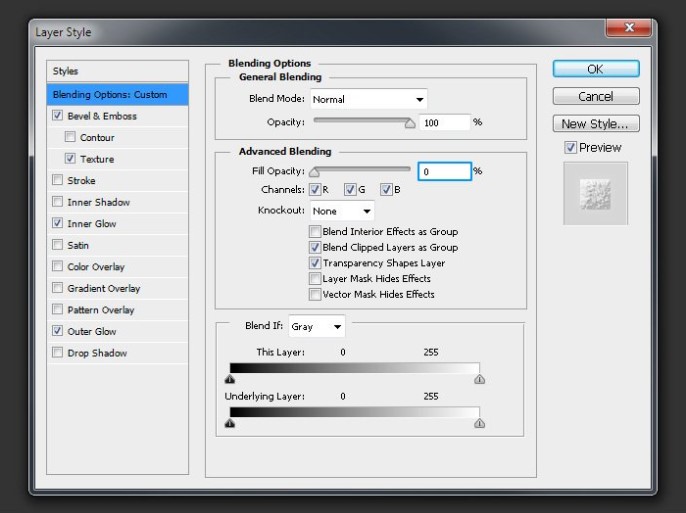The height and width of the screenshot is (513, 686).
Task: Enable Blend Interior Effects as Group
Action: (315, 232)
